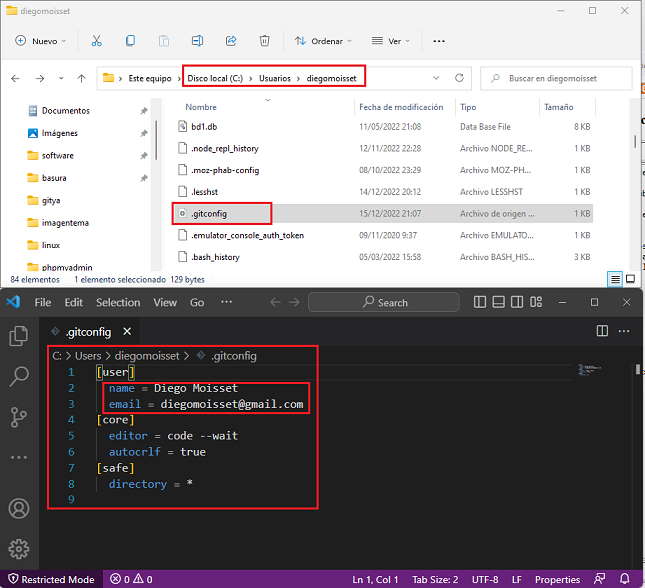
Task: Open Customize Layout icon in VS Code
Action: pos(536,302)
